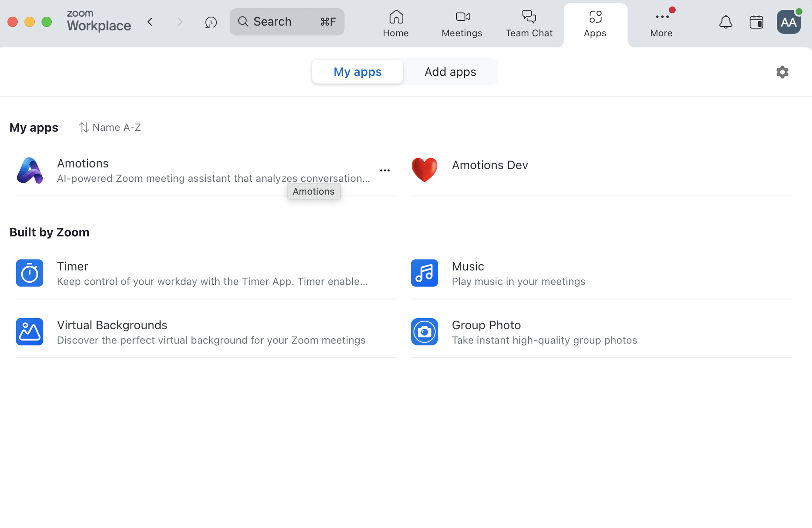Click the Amotions Dev heart icon
812x528 pixels.
point(424,170)
